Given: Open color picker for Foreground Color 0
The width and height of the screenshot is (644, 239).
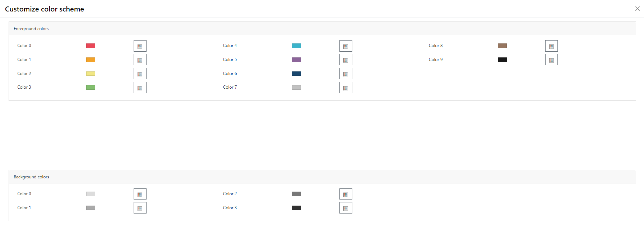Looking at the screenshot, I should [140, 46].
